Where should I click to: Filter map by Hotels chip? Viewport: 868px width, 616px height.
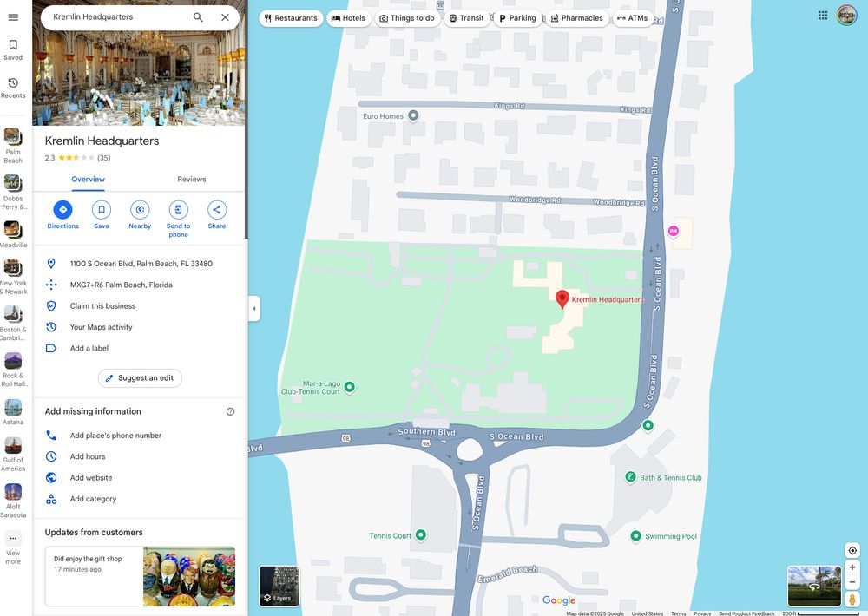348,17
